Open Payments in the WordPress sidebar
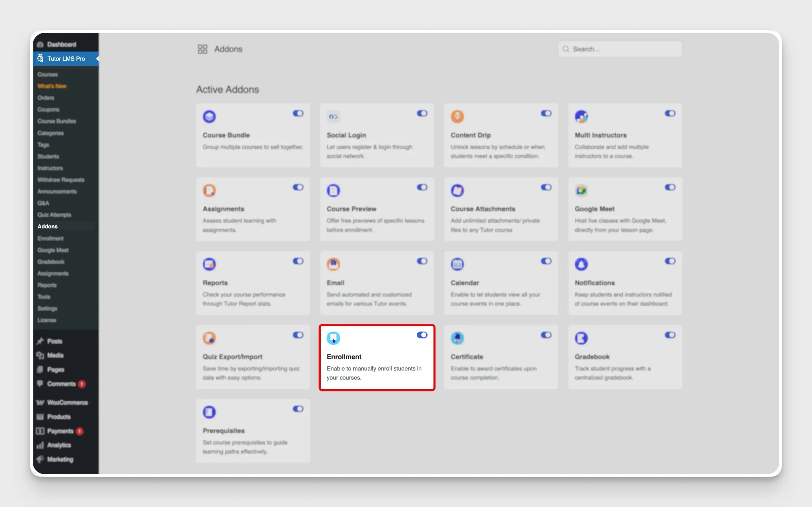Screen dimensions: 812x507 point(60,431)
